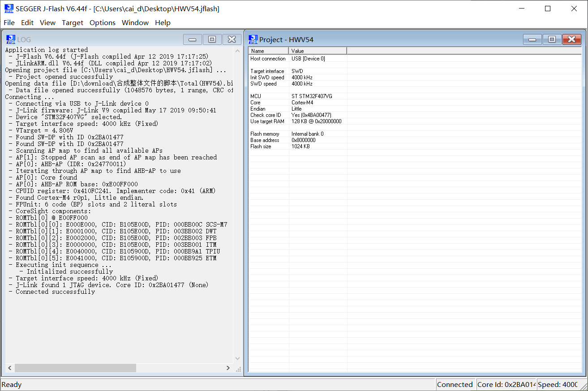Close the main J-Flash application window
This screenshot has height=391, width=588.
[574, 9]
